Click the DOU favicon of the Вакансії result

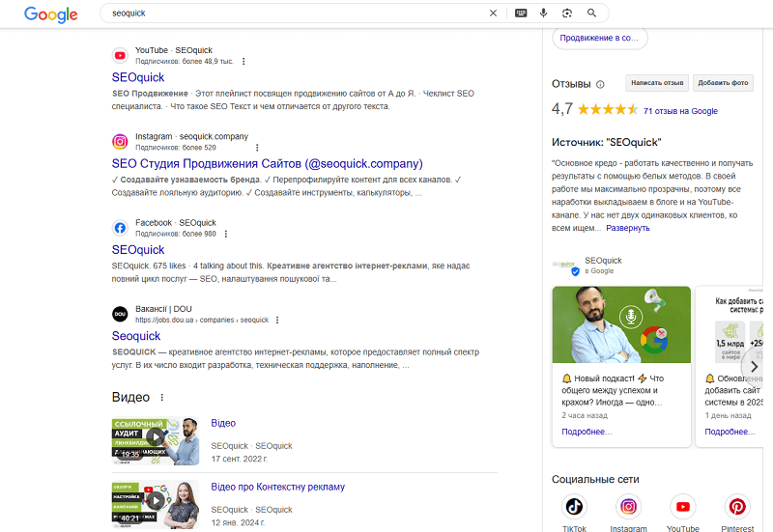point(120,314)
